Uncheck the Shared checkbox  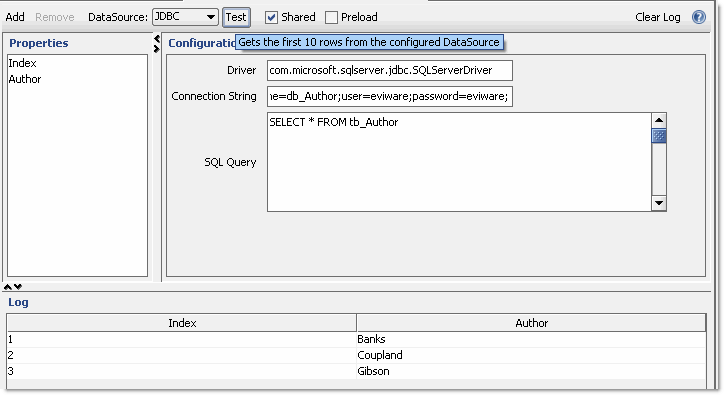point(271,18)
